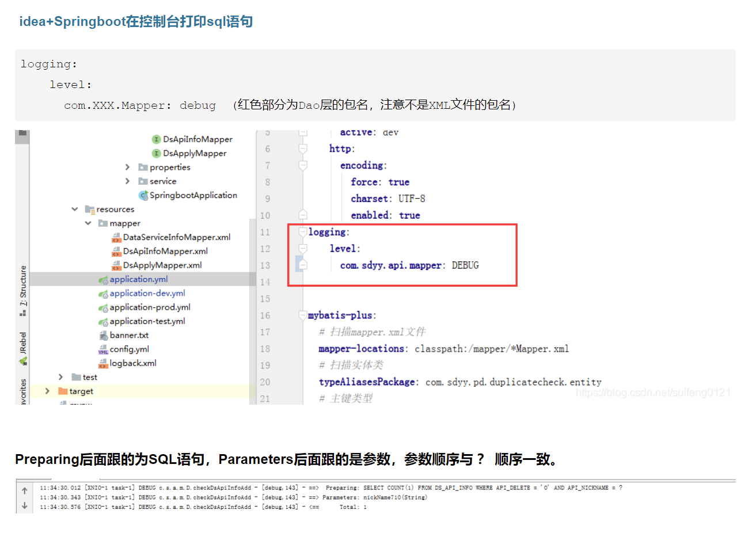Open the article title link about printing sql
Image resolution: width=756 pixels, height=533 pixels.
tap(136, 21)
